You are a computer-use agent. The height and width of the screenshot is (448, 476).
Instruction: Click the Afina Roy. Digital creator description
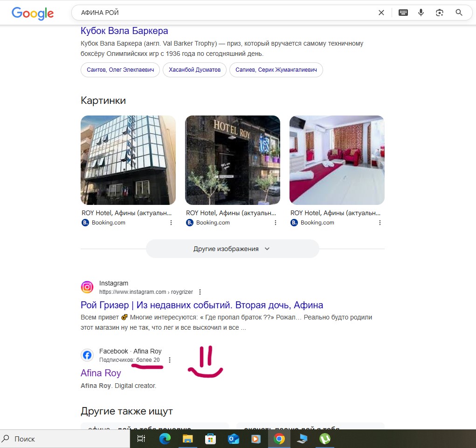(x=118, y=386)
